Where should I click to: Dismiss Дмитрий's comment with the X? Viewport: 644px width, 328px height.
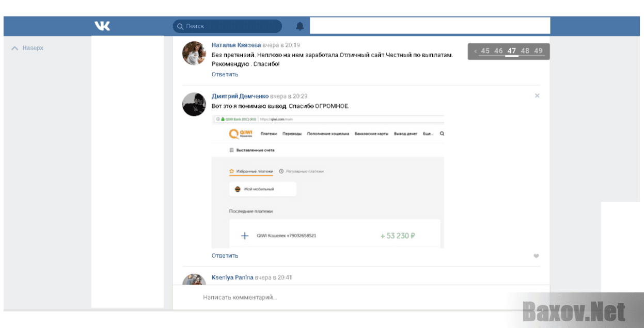(537, 95)
